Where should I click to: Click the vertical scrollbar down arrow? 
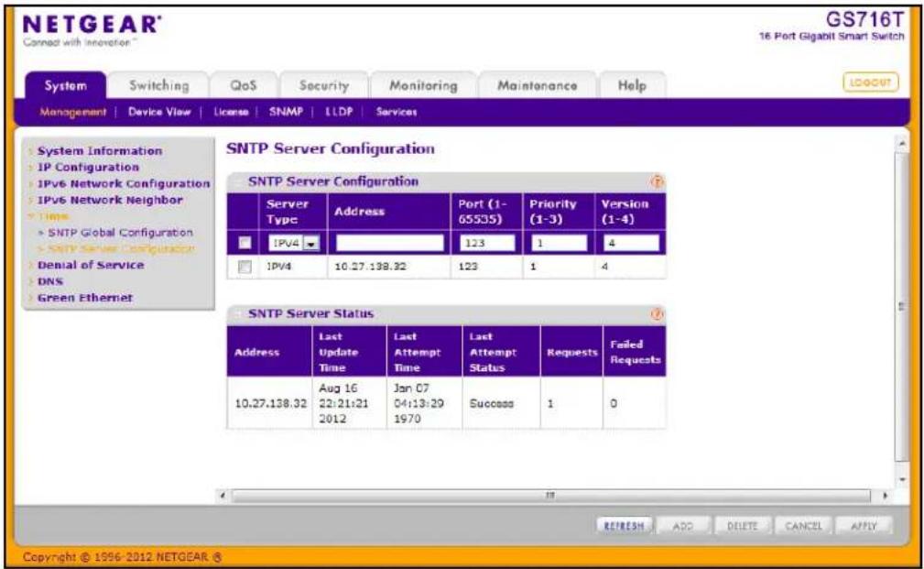pos(901,480)
